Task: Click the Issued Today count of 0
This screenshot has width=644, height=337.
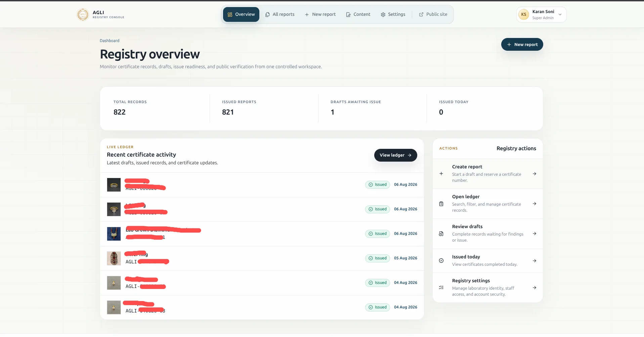Action: 441,112
